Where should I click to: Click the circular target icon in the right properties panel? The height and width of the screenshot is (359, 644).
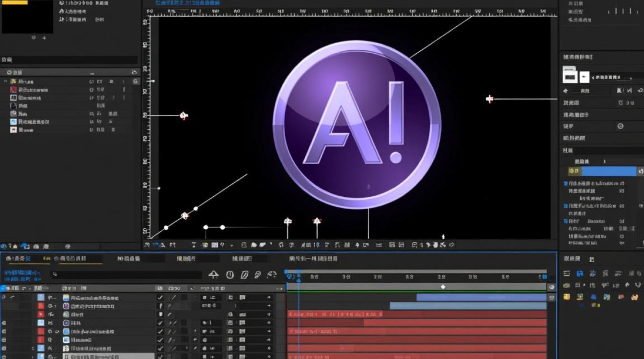tap(621, 126)
